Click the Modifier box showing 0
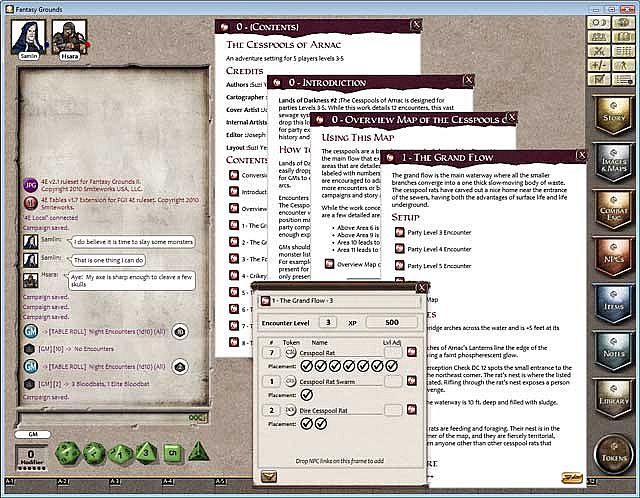 31,457
